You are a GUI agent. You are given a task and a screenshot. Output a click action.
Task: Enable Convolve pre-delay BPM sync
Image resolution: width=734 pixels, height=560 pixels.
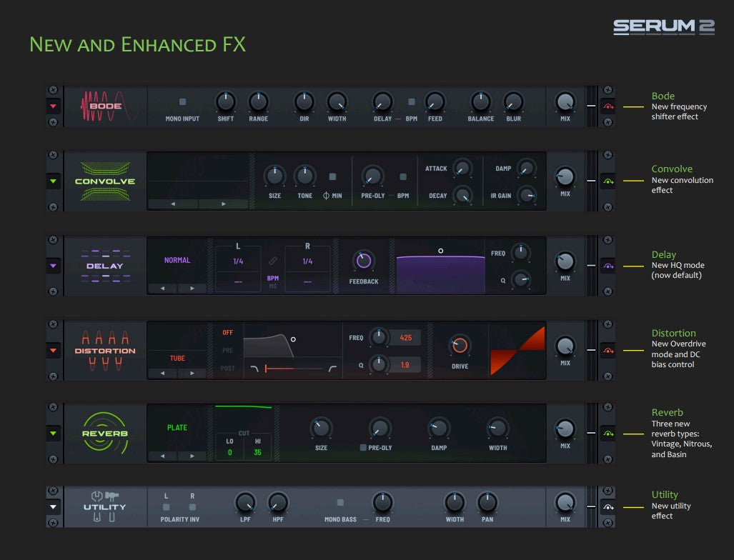402,176
